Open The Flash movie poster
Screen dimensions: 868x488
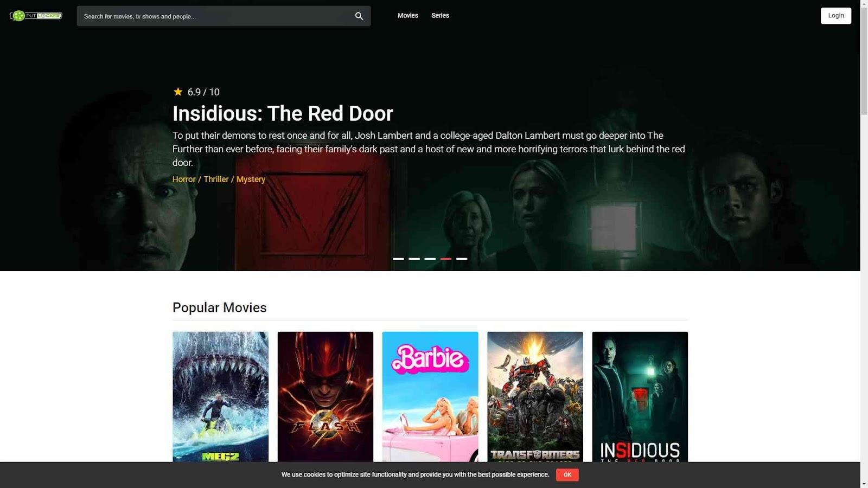pos(325,397)
